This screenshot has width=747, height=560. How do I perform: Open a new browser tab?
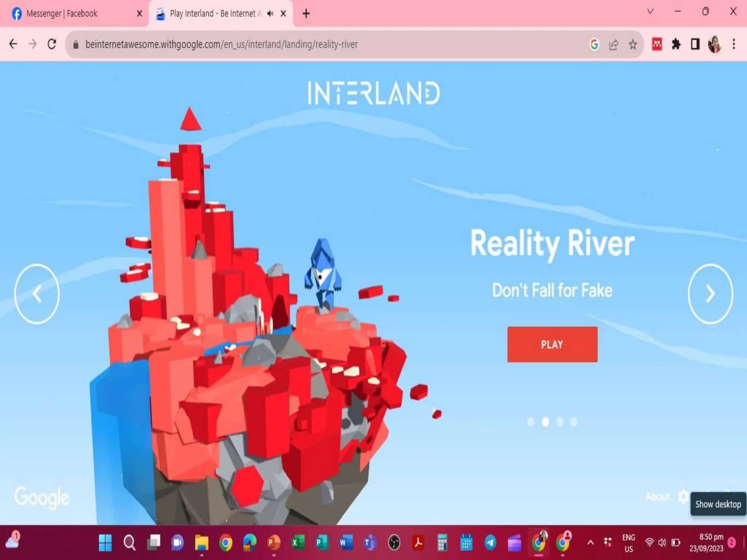pyautogui.click(x=306, y=14)
